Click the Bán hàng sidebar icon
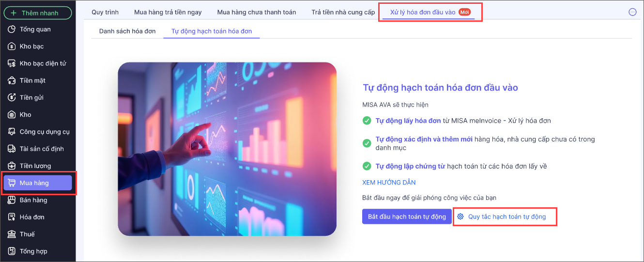The image size is (644, 262). 12,200
